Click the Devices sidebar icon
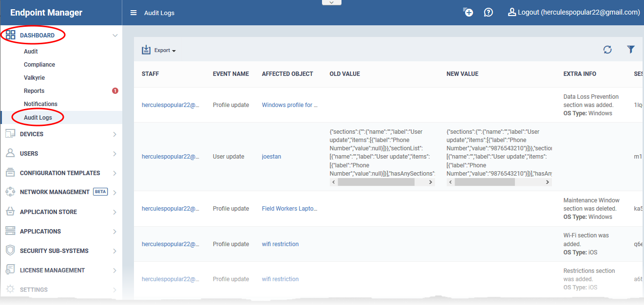The width and height of the screenshot is (644, 305). pos(10,134)
